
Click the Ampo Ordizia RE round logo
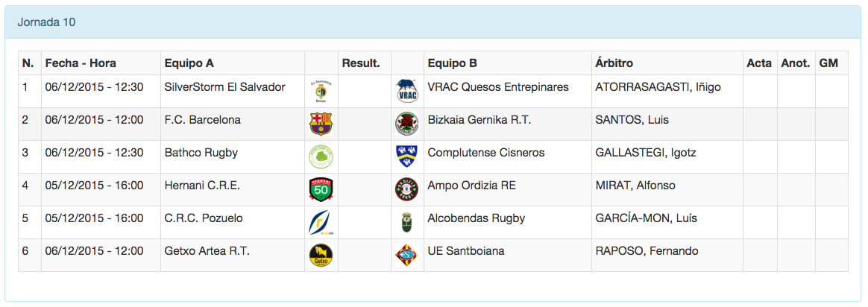(407, 189)
